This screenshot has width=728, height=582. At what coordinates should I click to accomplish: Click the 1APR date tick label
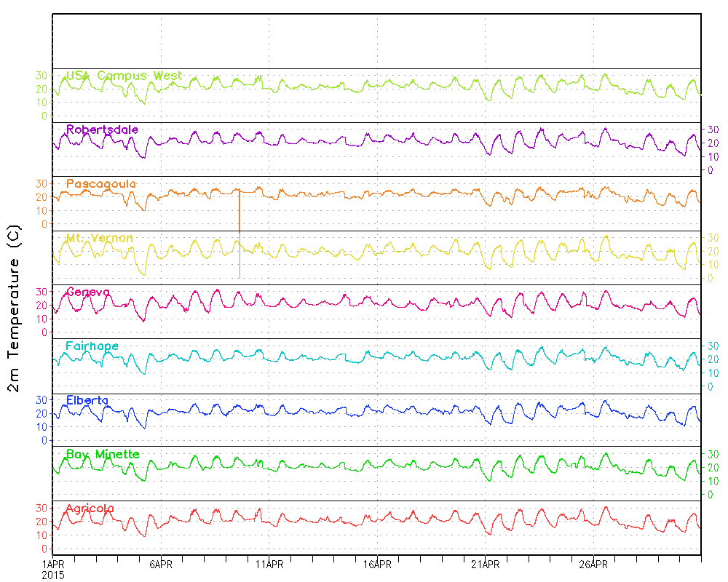(x=53, y=565)
